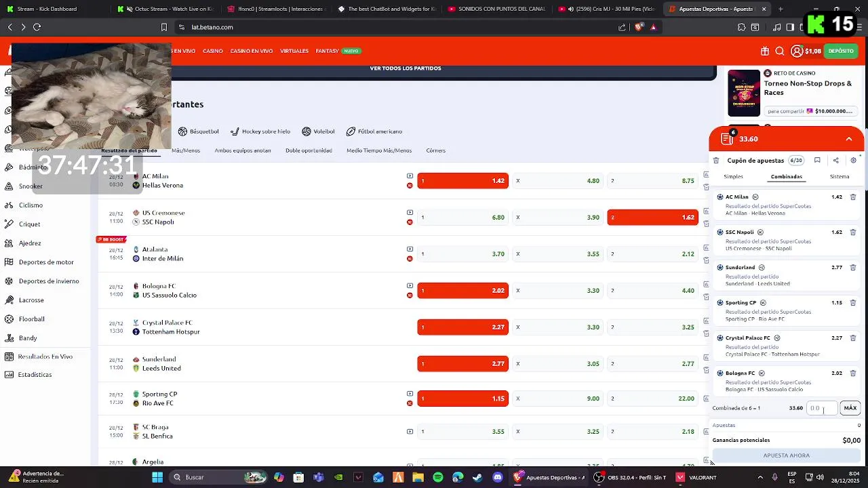Image resolution: width=868 pixels, height=488 pixels.
Task: Share the bet coupon
Action: (835, 161)
